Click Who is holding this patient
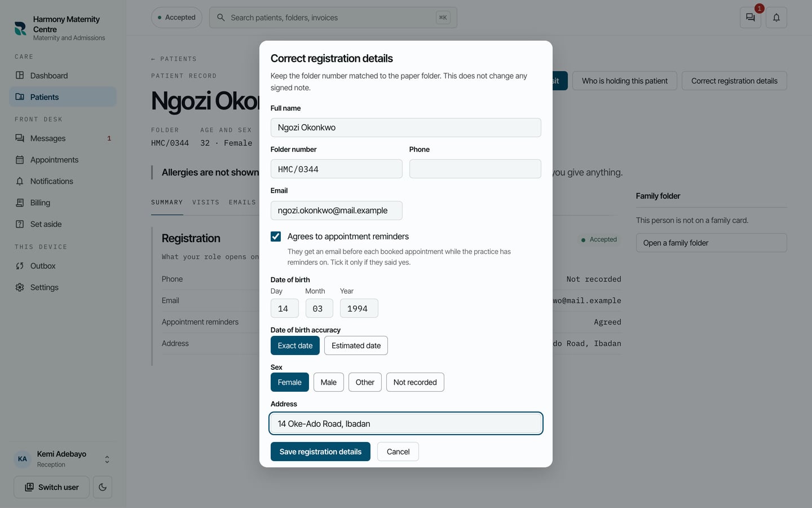Image resolution: width=812 pixels, height=508 pixels. (625, 81)
